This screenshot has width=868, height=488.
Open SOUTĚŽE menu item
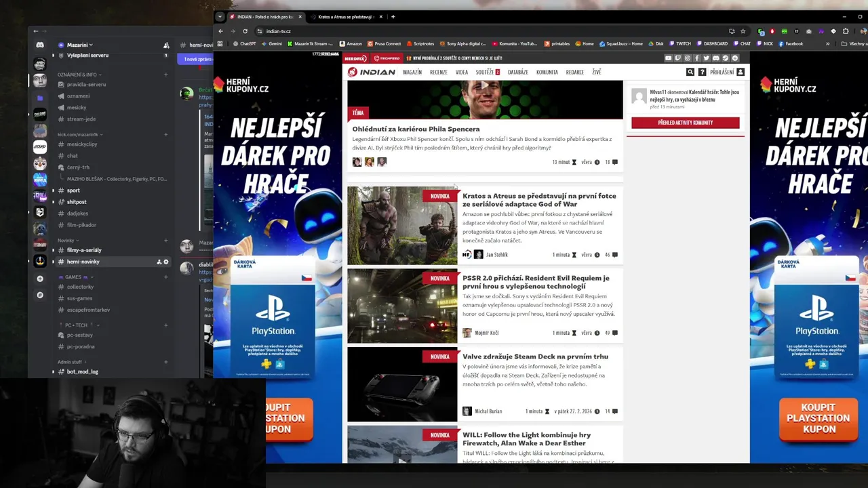pos(488,72)
